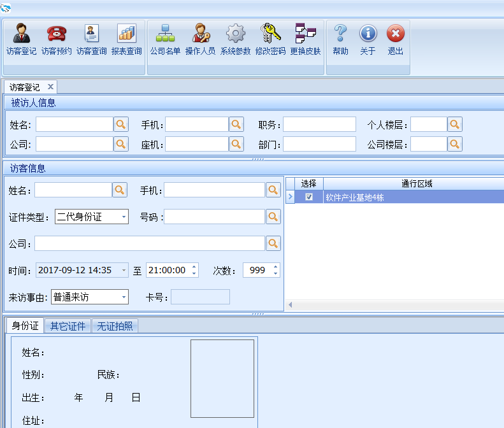Increase the 次数 count spinner

[x=276, y=267]
